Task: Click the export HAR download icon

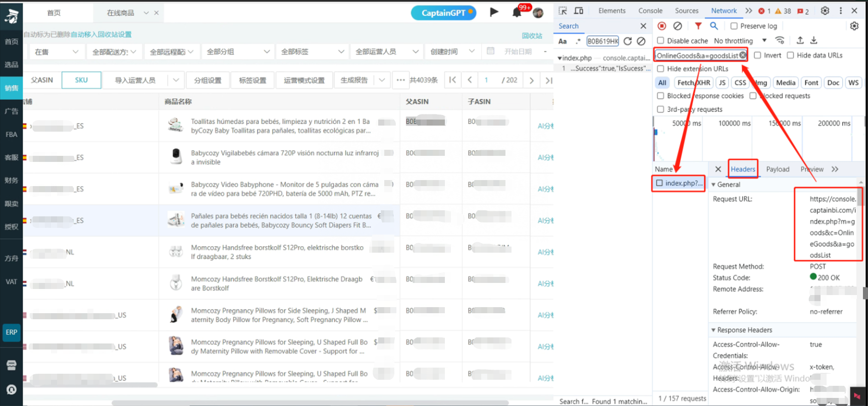Action: point(814,40)
